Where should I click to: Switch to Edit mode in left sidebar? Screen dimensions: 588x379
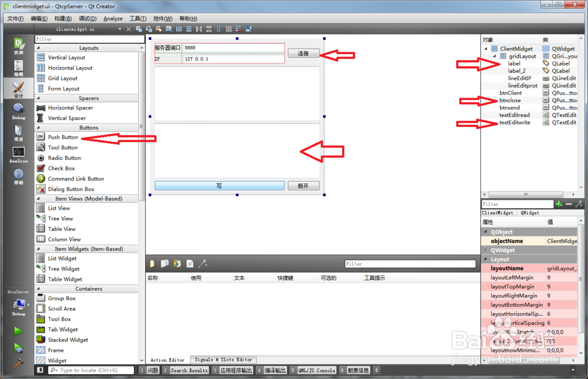18,68
